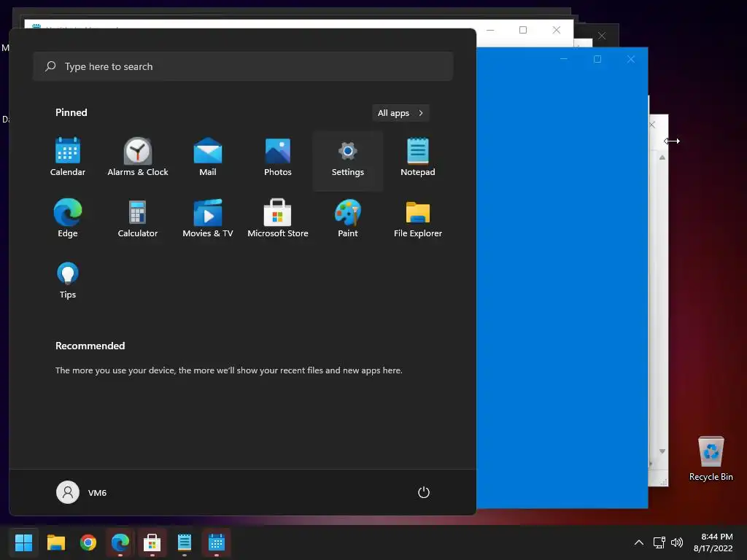
Task: Click the Recommended section heading
Action: click(90, 346)
